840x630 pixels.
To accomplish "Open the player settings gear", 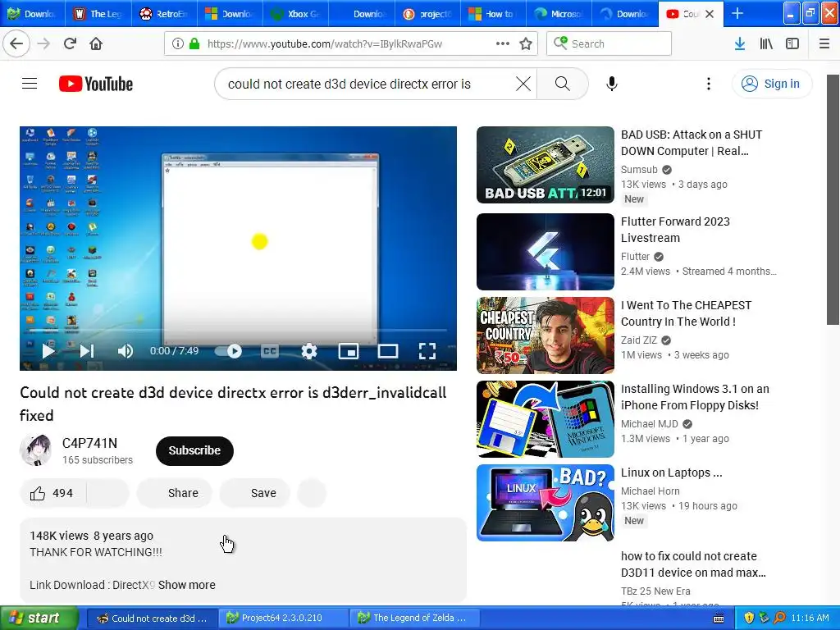I will (309, 351).
